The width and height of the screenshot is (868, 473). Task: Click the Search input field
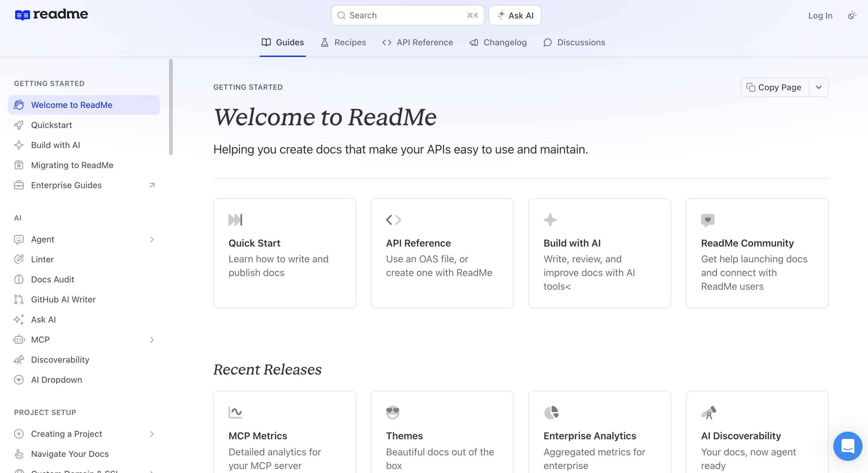(x=407, y=15)
